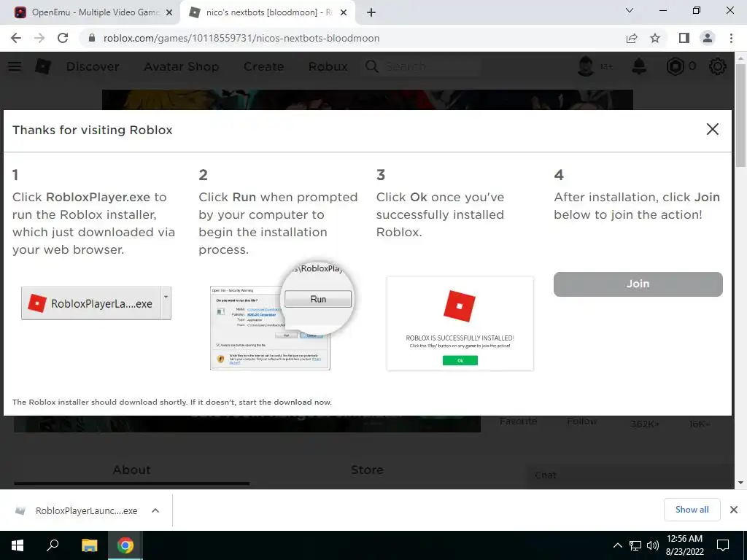Open network status tray icon
Viewport: 747px width, 560px height.
pyautogui.click(x=635, y=545)
